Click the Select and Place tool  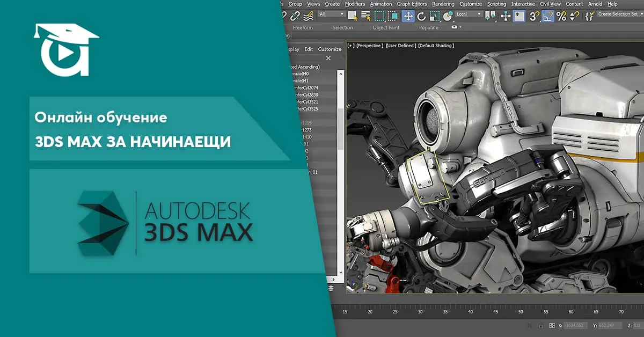coord(448,16)
